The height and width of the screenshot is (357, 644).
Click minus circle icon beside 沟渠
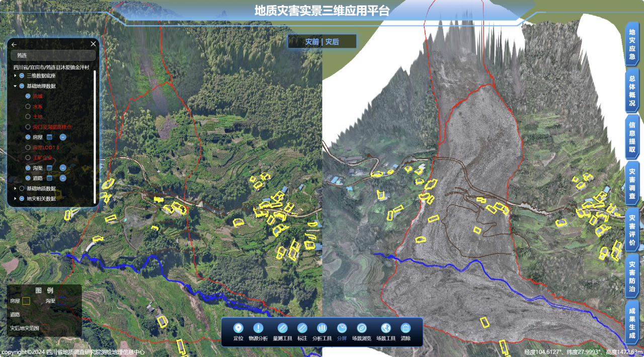tap(63, 168)
